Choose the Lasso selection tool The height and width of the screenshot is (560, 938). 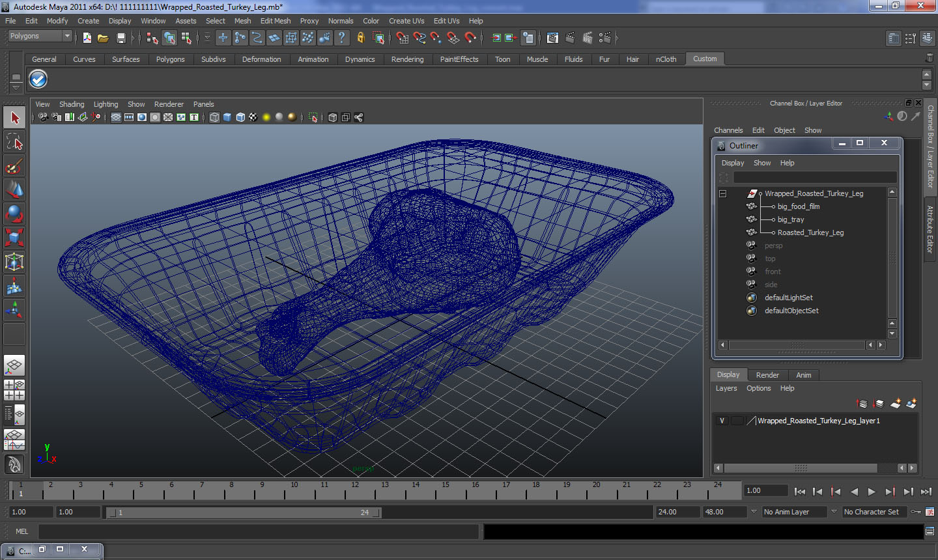coord(14,142)
